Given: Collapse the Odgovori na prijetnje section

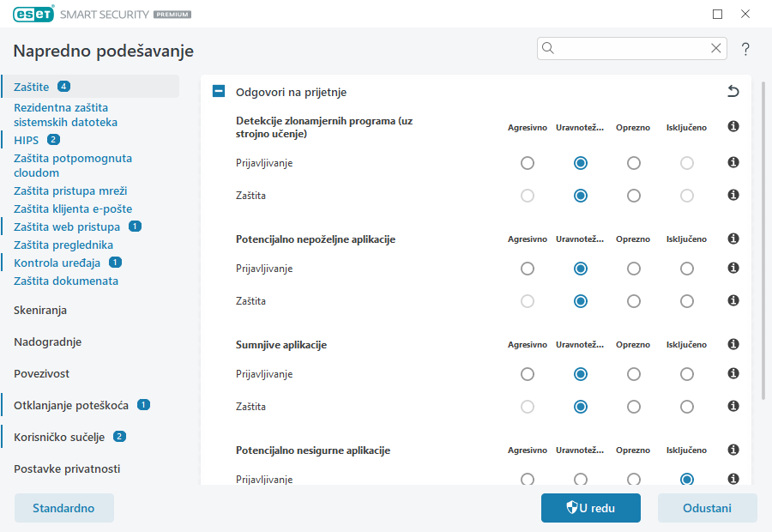Looking at the screenshot, I should coord(218,90).
